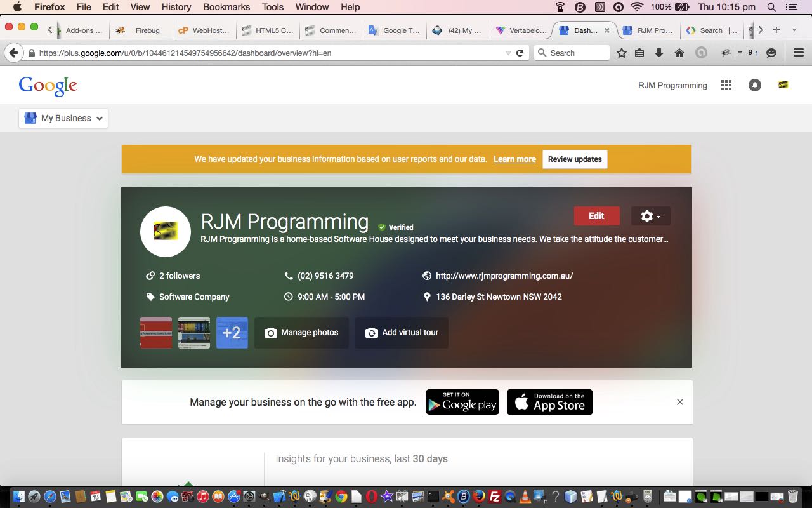Expand the URL bar history dropdown arrow
Screen dimensions: 812x508
[508, 53]
